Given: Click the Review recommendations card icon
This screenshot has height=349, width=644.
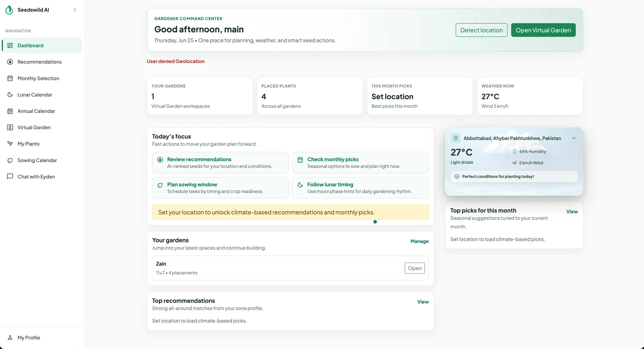Looking at the screenshot, I should coord(160,160).
